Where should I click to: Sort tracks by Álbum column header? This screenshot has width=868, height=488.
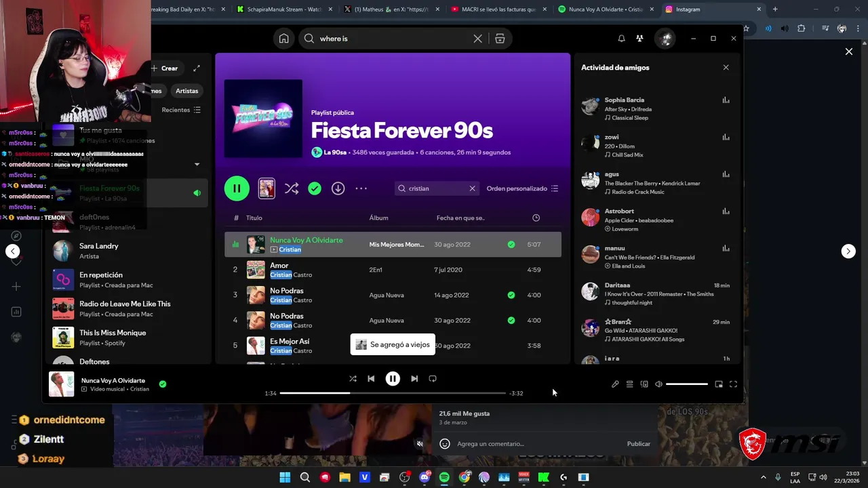point(378,218)
